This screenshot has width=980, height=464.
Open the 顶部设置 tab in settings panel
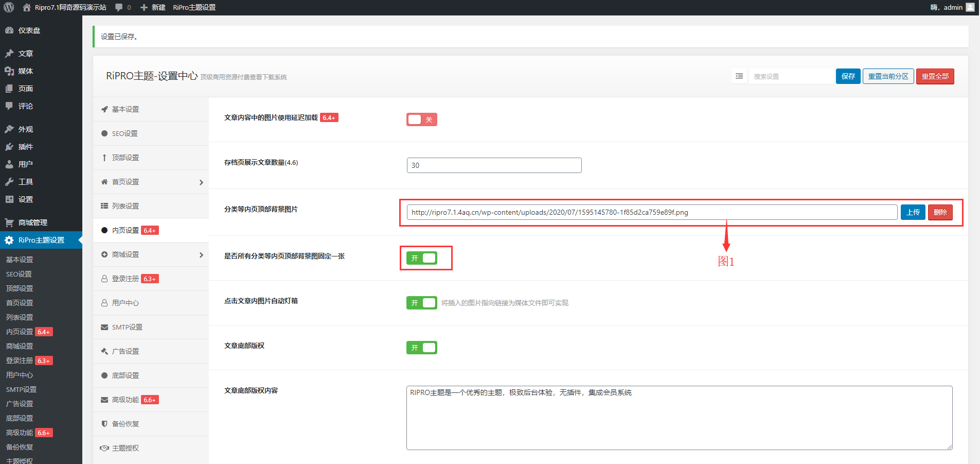pos(151,158)
